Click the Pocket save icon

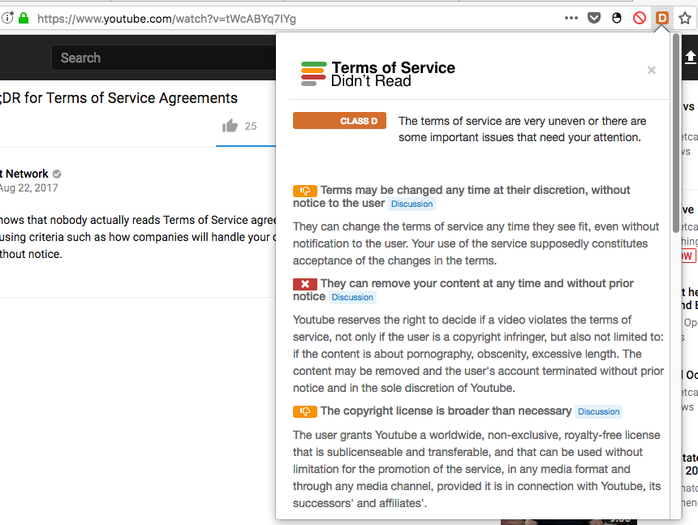click(595, 18)
